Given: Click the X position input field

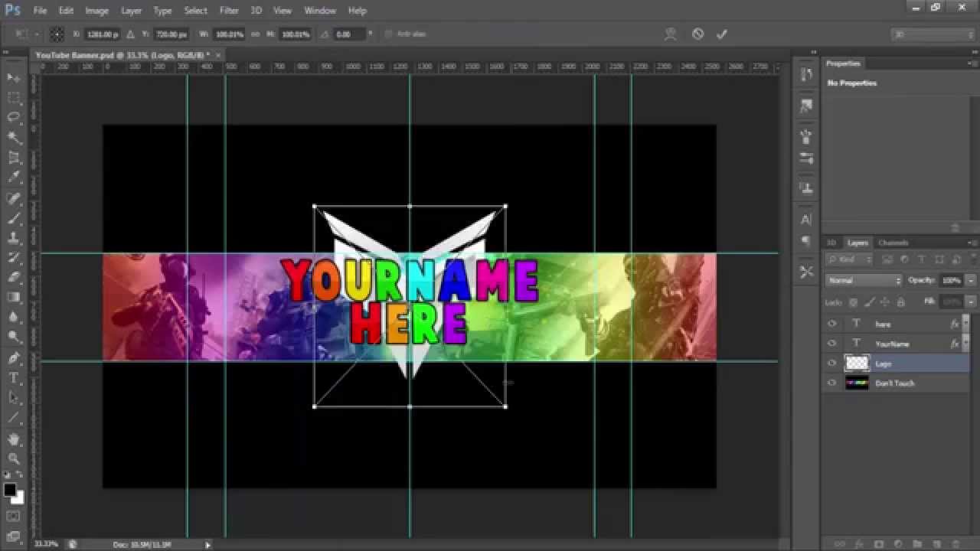Looking at the screenshot, I should pos(102,34).
